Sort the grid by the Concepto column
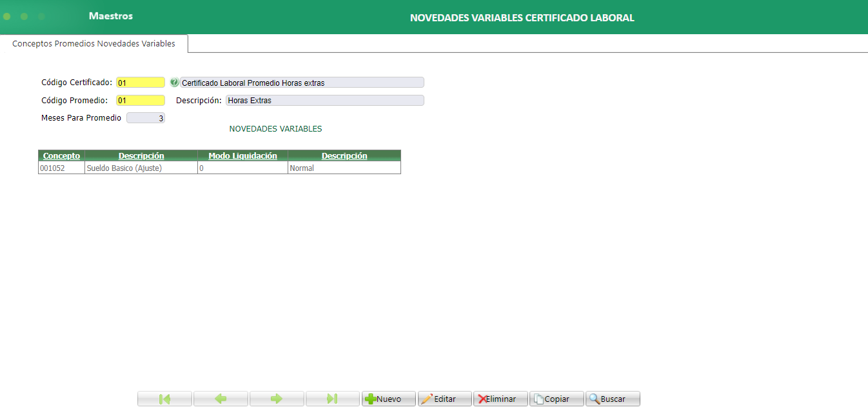Viewport: 868px width, 418px height. 61,155
